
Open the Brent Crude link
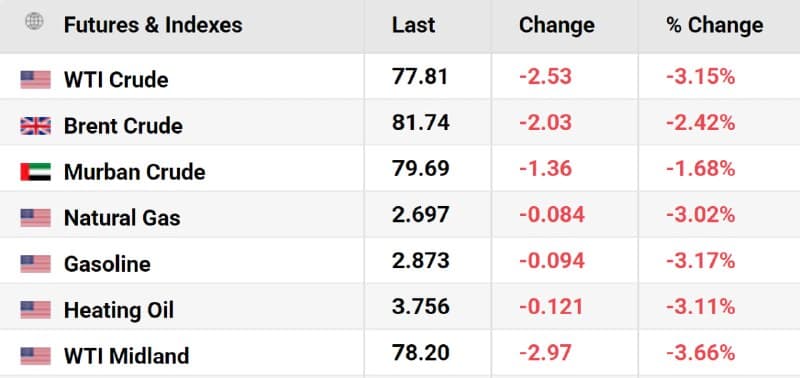point(123,126)
